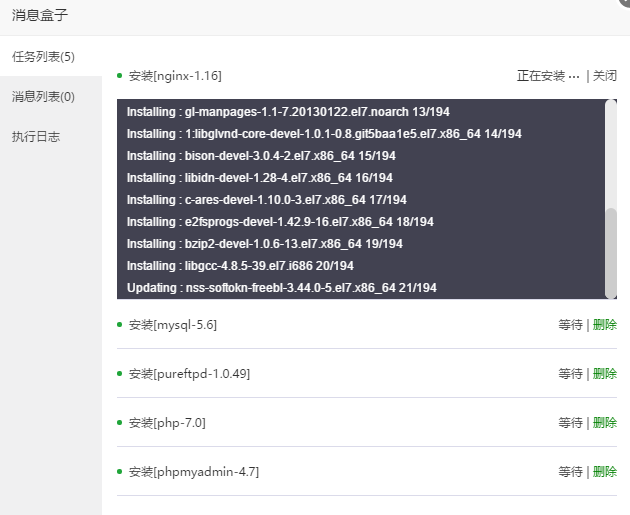The image size is (630, 515).
Task: Click the Updating nss-softokn-freebl 21/194 line
Action: 282,288
